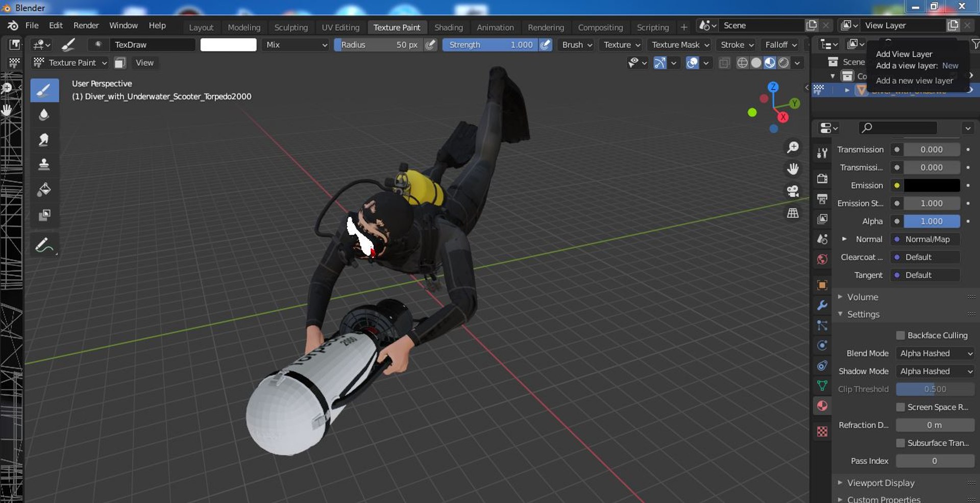Open the Material properties tab
Screen dimensions: 980x503
click(822, 406)
